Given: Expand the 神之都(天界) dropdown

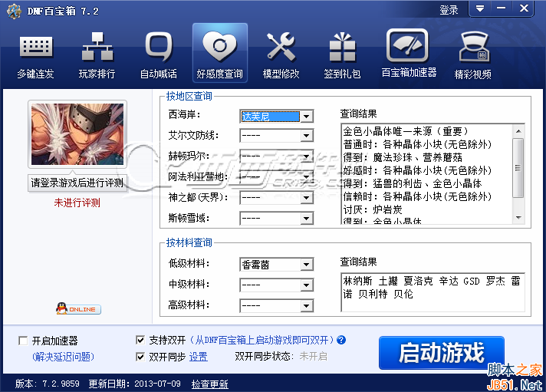Looking at the screenshot, I should [307, 198].
